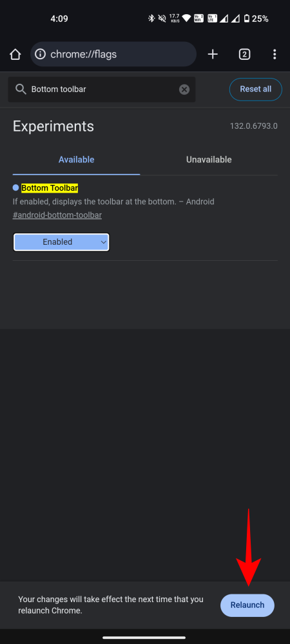Click the blue dot beside Bottom Toolbar

click(x=15, y=187)
